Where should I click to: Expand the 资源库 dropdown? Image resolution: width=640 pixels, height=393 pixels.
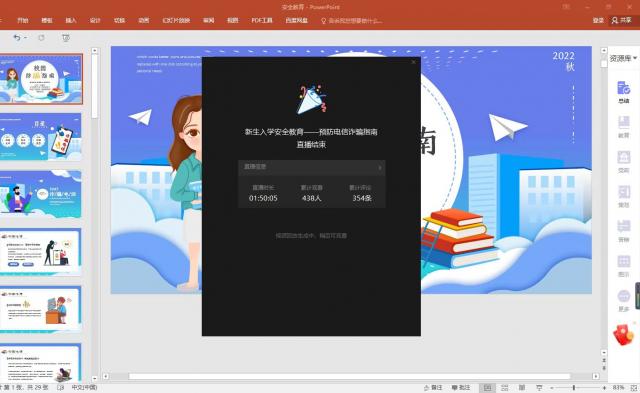[x=623, y=58]
